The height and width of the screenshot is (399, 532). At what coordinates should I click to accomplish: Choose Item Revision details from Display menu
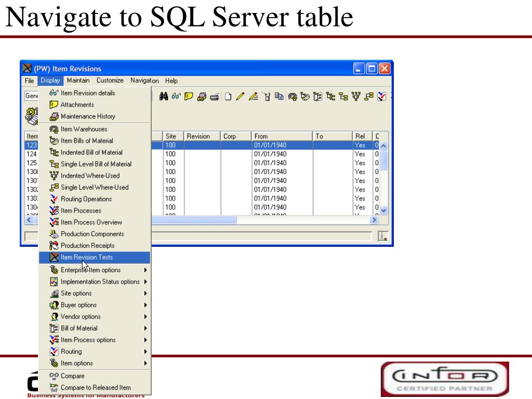coord(95,93)
